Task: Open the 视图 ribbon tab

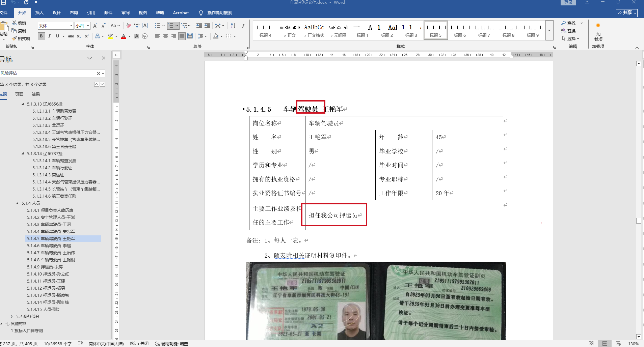Action: (x=143, y=13)
